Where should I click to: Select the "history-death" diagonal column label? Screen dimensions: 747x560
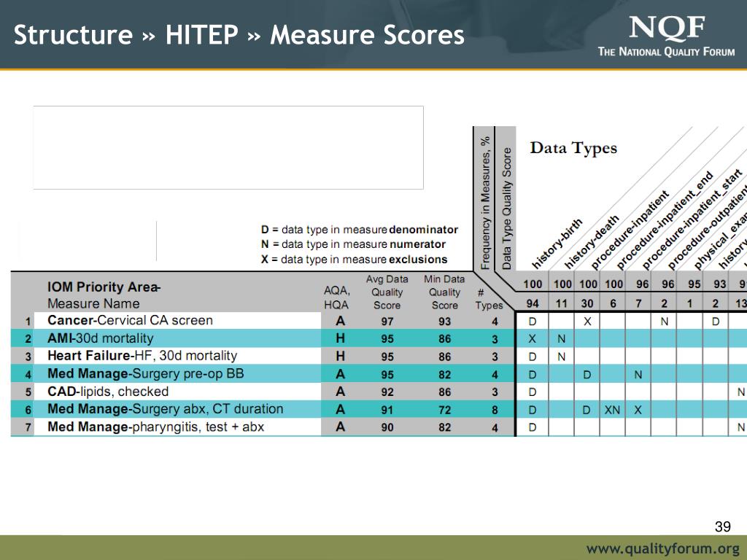591,242
